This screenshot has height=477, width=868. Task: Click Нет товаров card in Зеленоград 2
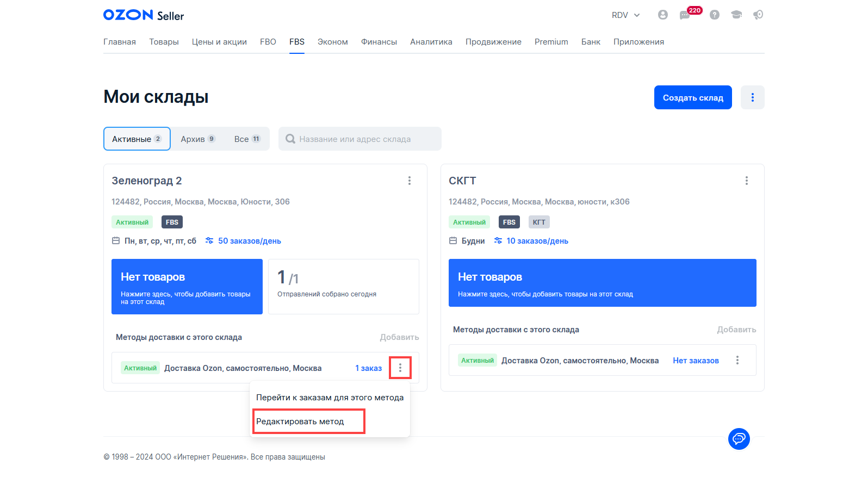point(187,287)
